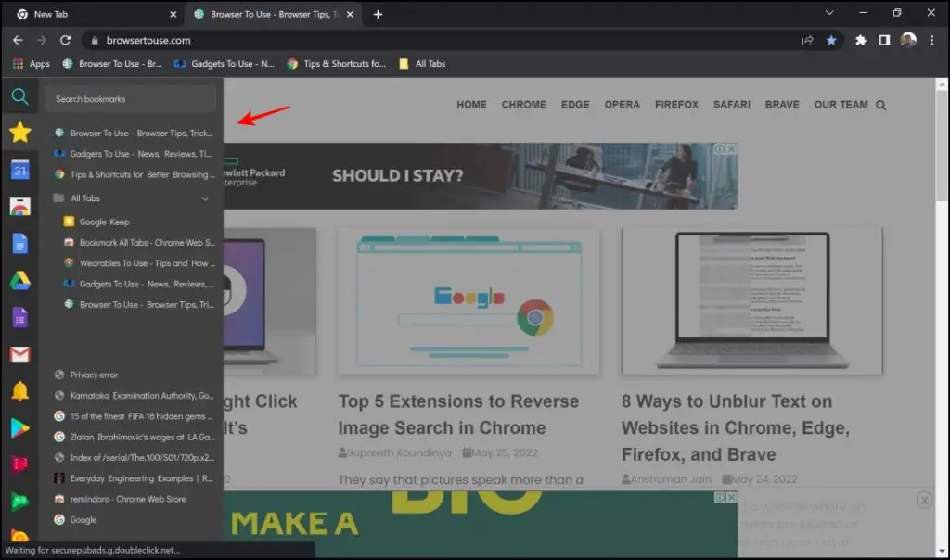
Task: Collapse the All Tabs folder
Action: click(204, 198)
